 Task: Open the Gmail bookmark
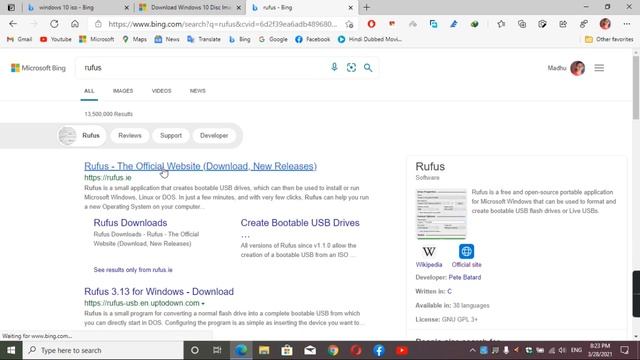20,39
